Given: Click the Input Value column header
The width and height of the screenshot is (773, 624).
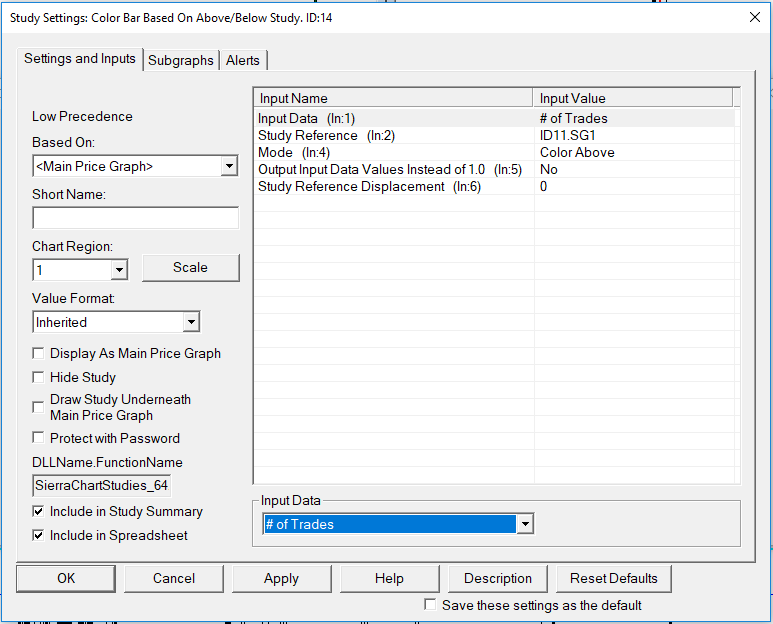Looking at the screenshot, I should click(633, 98).
